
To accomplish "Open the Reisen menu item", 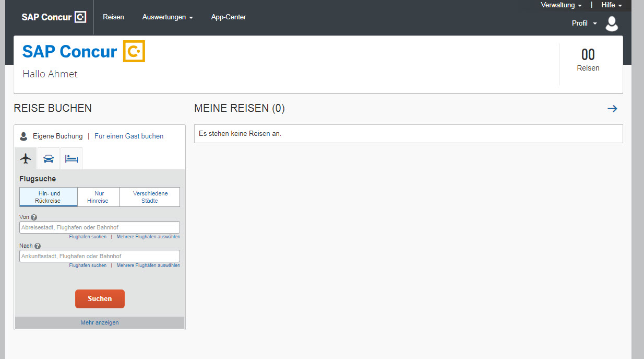I will click(113, 17).
